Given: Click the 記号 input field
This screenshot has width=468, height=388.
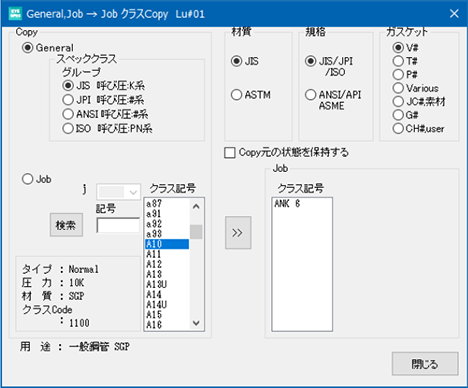Looking at the screenshot, I should point(118,225).
